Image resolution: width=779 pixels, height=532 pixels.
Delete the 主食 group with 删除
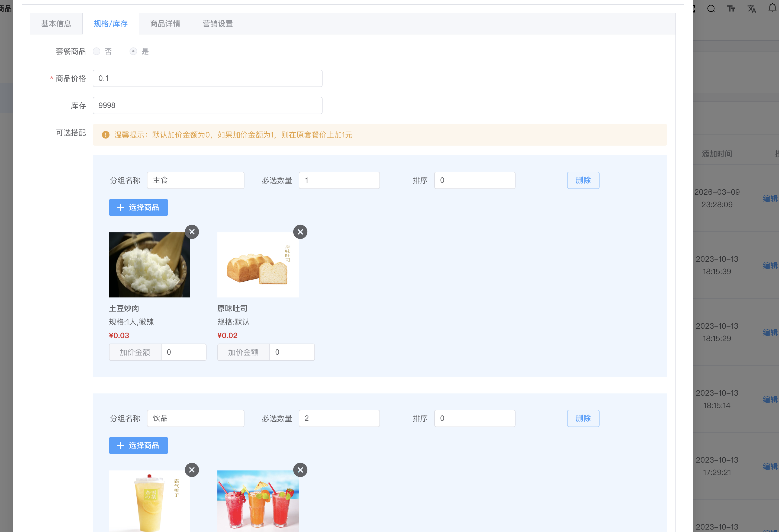[x=583, y=180]
